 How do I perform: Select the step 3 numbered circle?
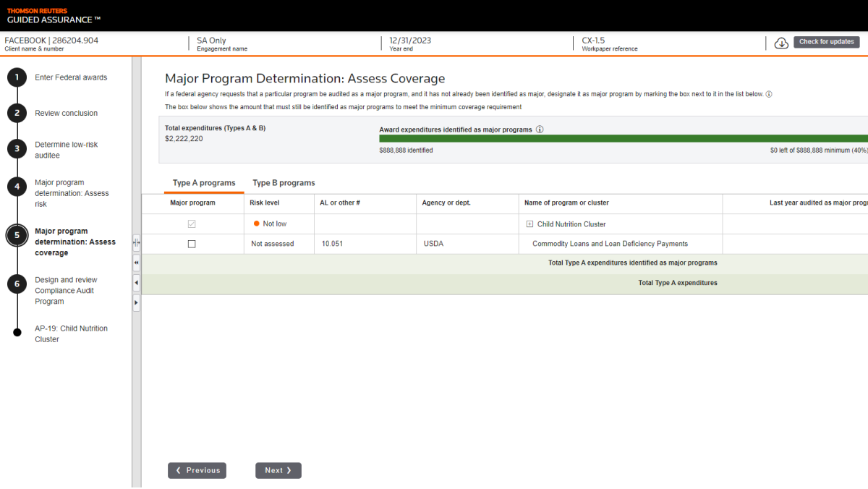pyautogui.click(x=17, y=150)
